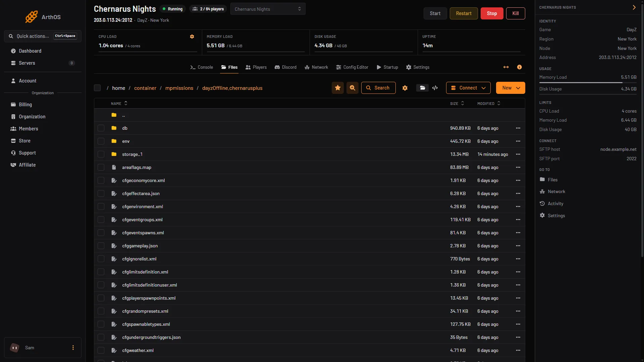Open user menu dots next to Sam
Screen dimensions: 644x362
click(x=73, y=348)
